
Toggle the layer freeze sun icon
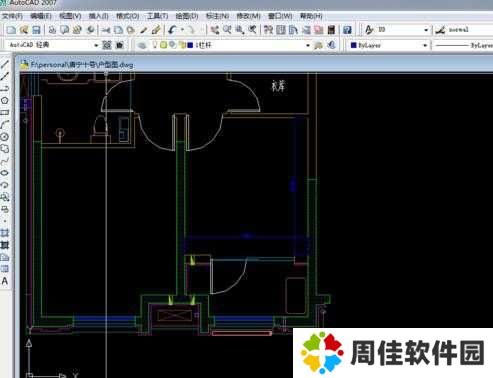[x=163, y=45]
